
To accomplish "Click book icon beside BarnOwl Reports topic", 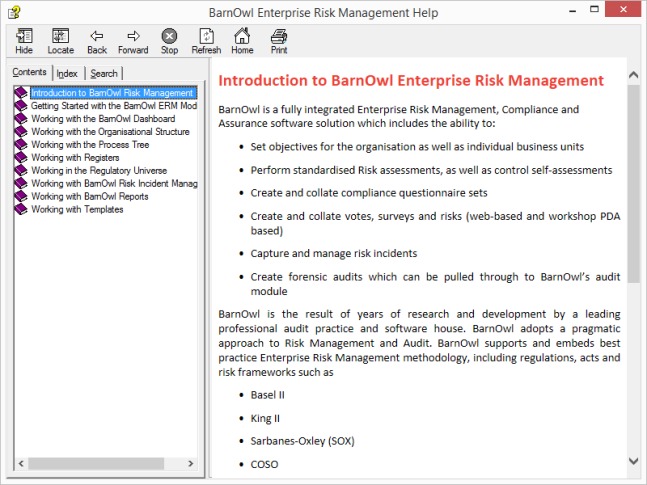I will [21, 196].
